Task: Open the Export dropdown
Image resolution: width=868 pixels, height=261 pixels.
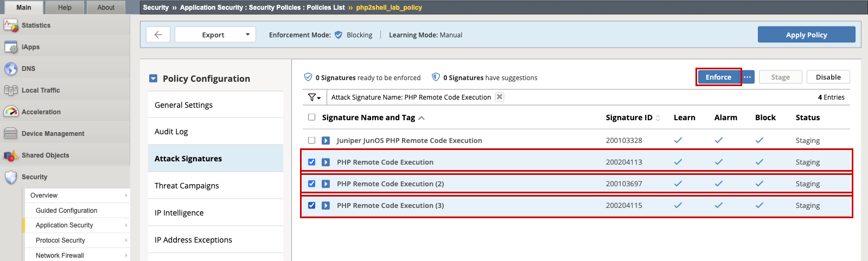Action: (x=215, y=35)
